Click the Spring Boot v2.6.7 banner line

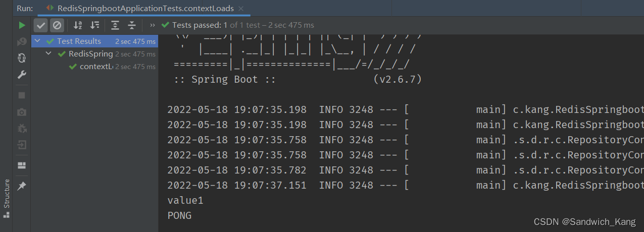coord(296,79)
